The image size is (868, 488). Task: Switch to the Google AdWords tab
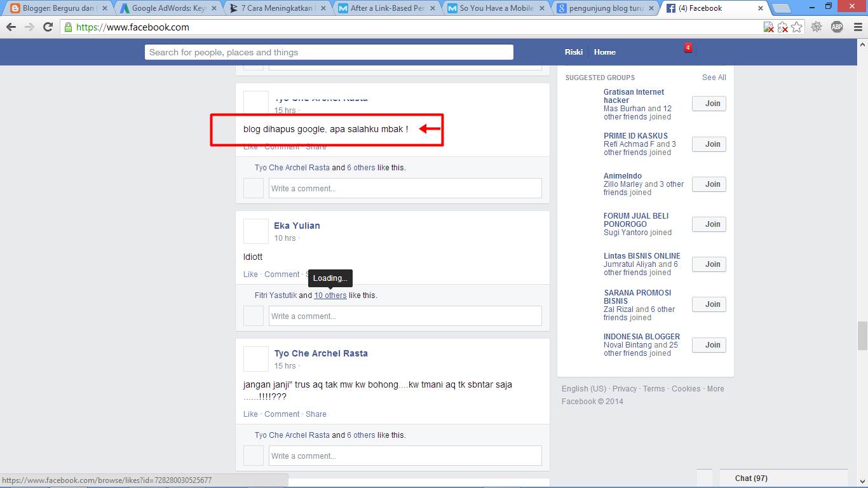pos(168,8)
